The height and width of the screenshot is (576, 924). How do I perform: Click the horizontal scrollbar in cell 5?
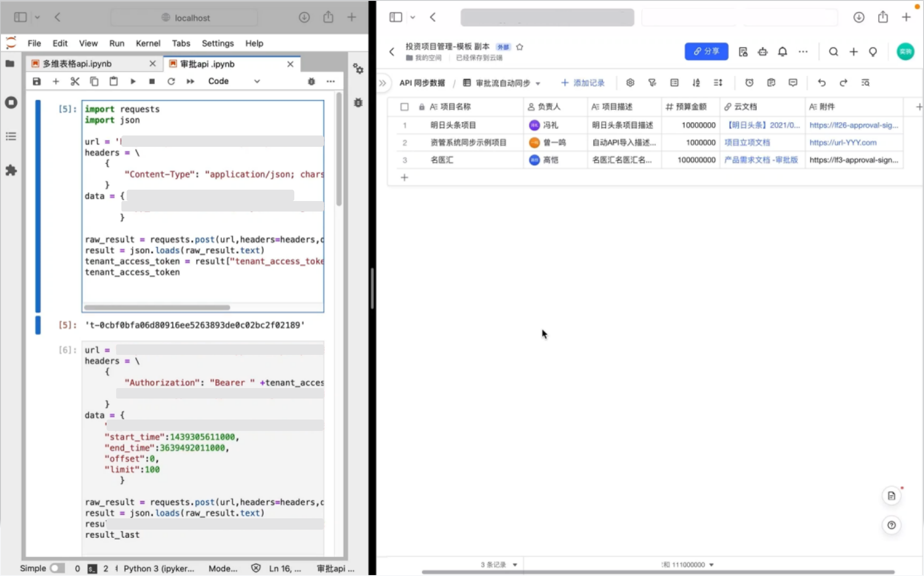tap(157, 307)
